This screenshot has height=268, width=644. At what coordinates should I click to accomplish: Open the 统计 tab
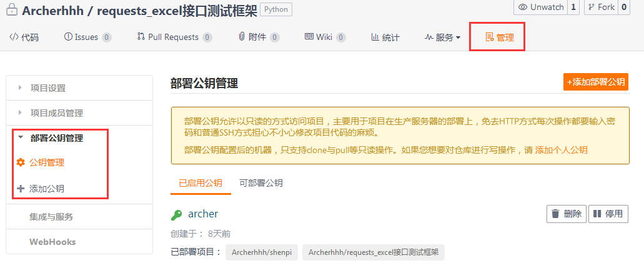coord(385,37)
